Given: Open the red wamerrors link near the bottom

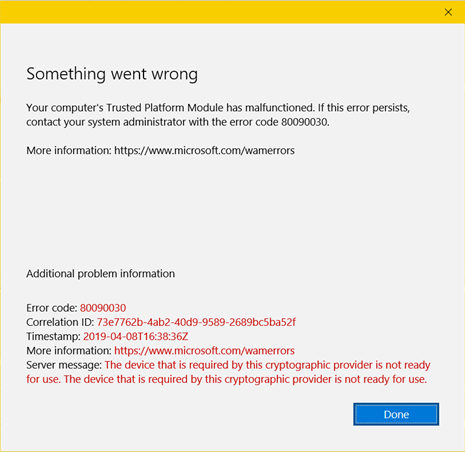Looking at the screenshot, I should click(204, 351).
